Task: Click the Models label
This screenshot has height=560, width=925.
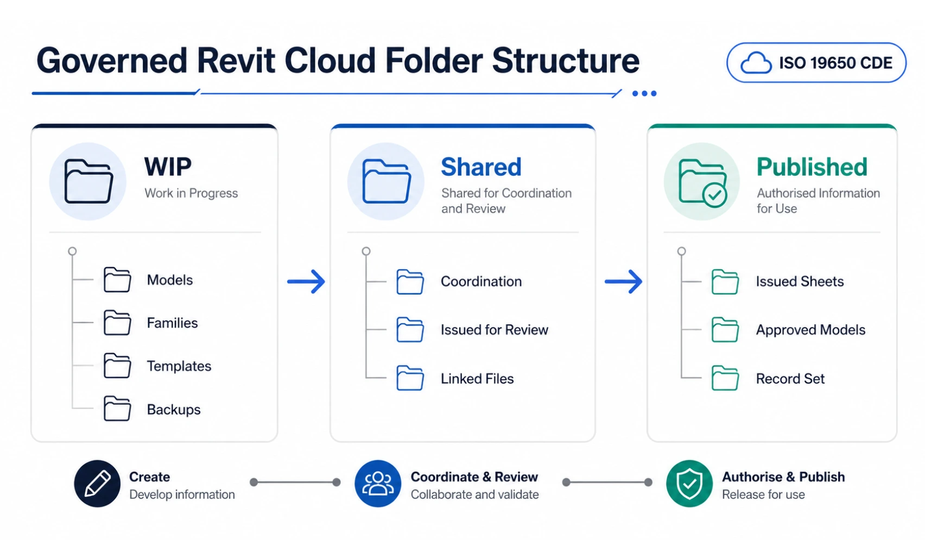Action: tap(170, 280)
